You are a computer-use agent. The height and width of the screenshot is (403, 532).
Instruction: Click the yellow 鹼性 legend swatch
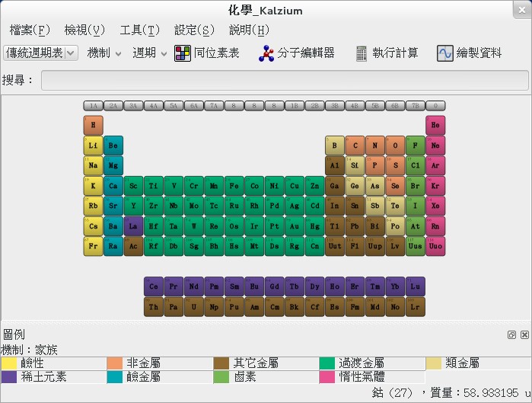click(x=9, y=363)
